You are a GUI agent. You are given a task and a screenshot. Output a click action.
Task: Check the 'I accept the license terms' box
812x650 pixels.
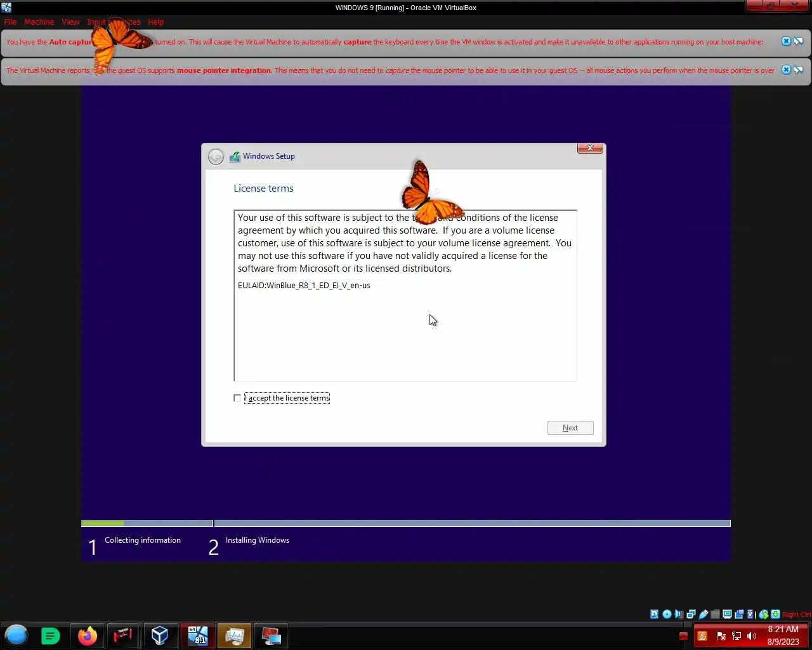237,398
